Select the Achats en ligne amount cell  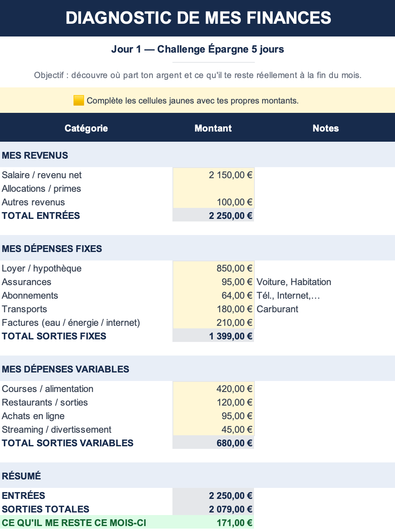coord(213,416)
